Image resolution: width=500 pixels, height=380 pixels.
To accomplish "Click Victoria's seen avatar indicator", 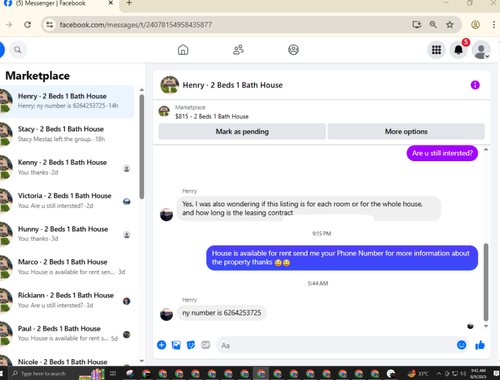I will tap(127, 201).
